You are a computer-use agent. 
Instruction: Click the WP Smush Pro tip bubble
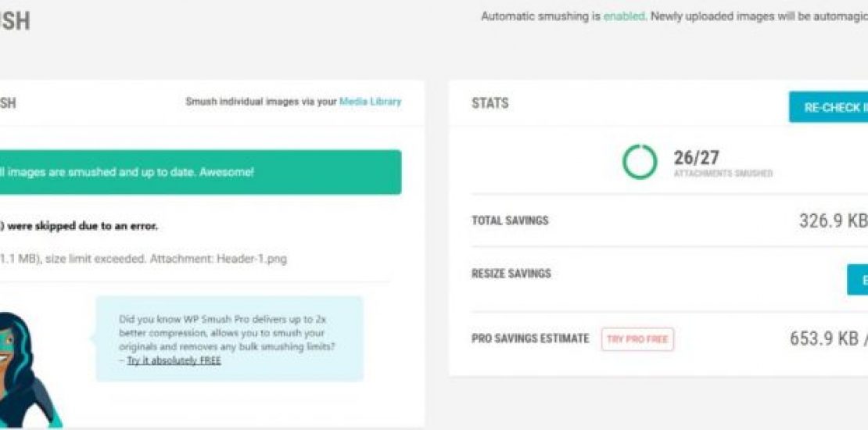229,339
